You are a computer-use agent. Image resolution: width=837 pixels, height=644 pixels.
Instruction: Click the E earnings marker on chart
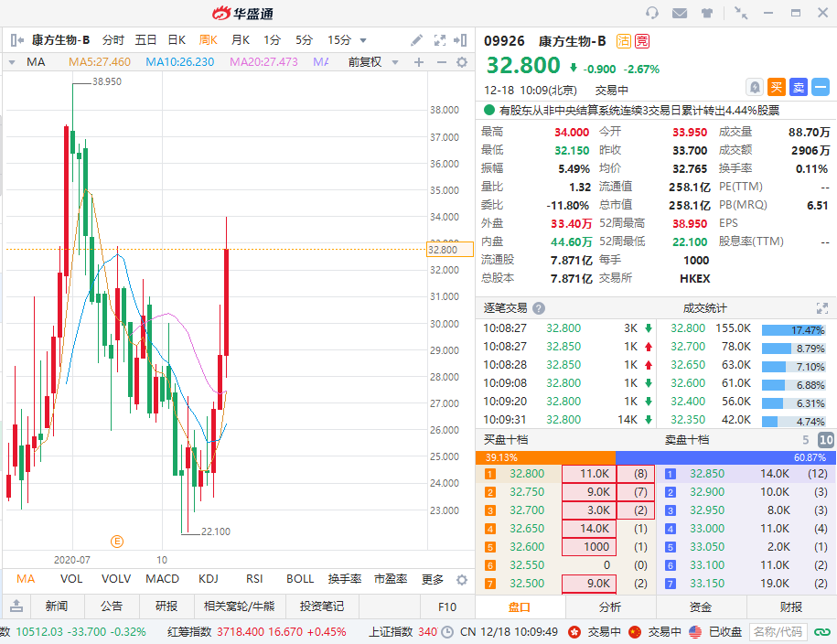tap(117, 542)
